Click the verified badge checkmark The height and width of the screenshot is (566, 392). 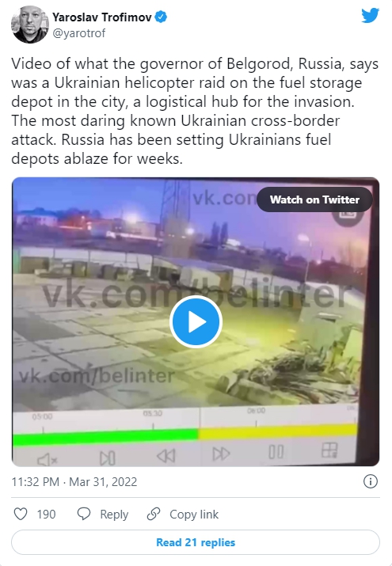tap(161, 17)
